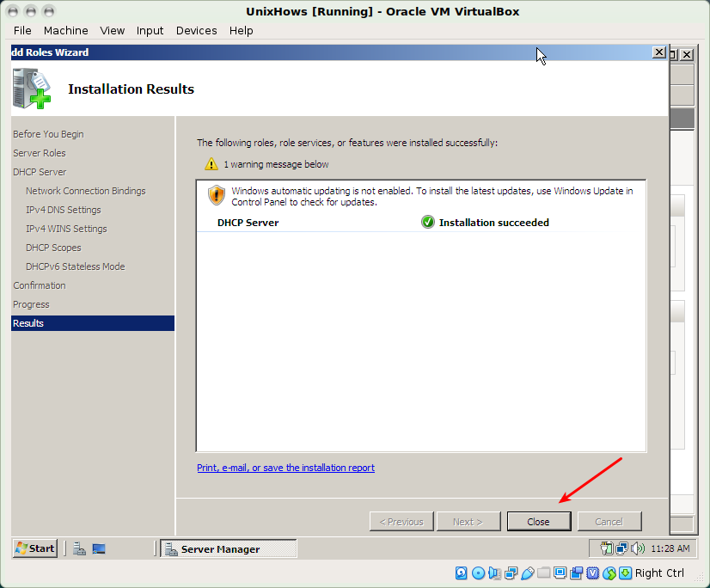Select DHCPv6 Stateless Mode step

click(75, 266)
